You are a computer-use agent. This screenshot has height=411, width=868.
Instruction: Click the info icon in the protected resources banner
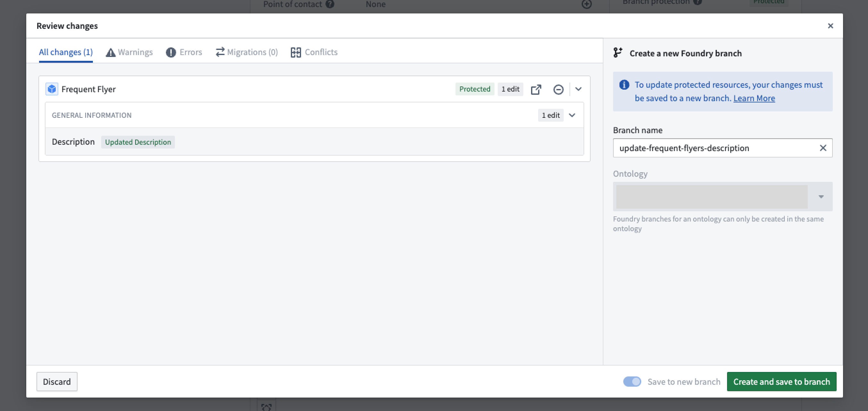pyautogui.click(x=624, y=85)
